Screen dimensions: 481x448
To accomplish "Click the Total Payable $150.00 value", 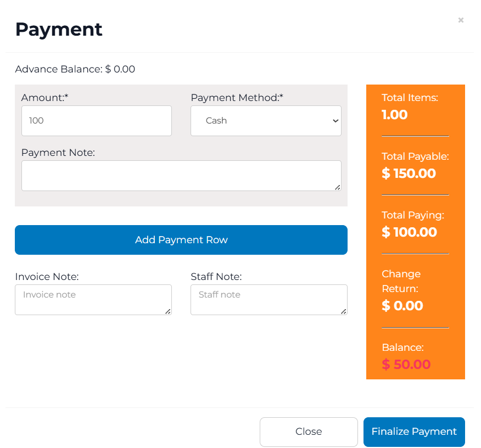I will 409,173.
